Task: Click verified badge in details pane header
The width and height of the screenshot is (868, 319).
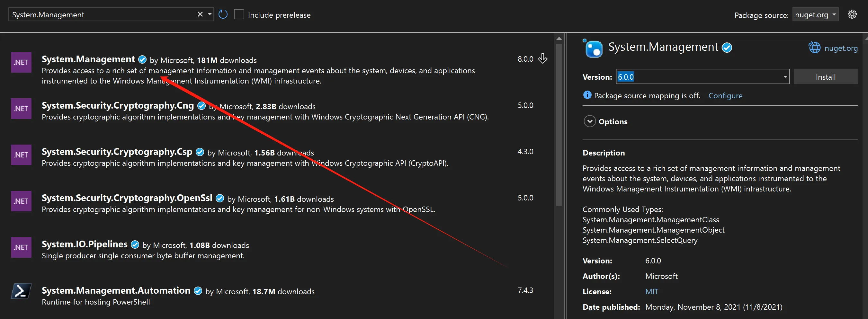Action: pos(727,48)
